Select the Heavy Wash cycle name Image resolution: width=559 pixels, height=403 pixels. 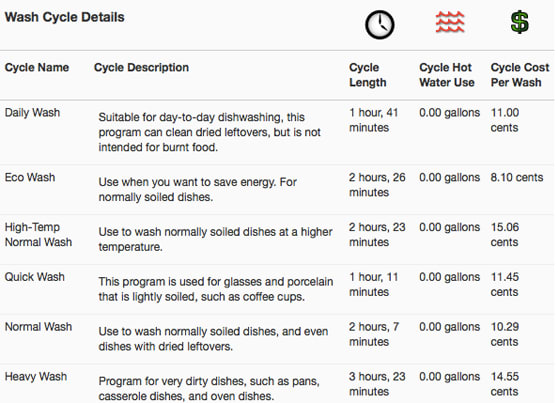click(36, 377)
